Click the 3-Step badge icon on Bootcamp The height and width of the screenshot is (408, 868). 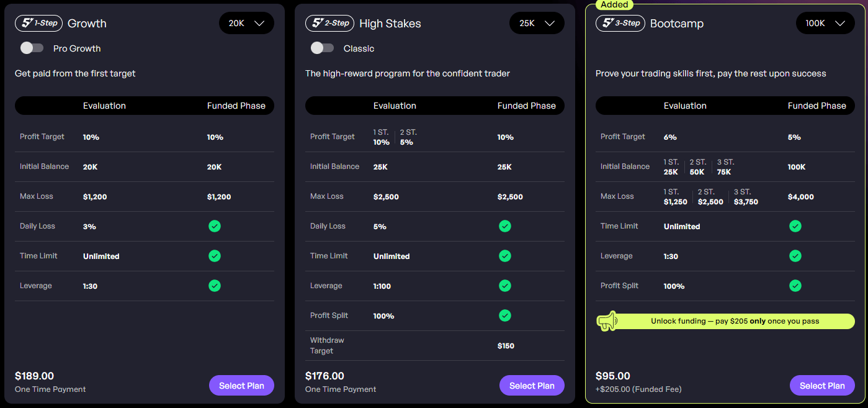[x=620, y=23]
